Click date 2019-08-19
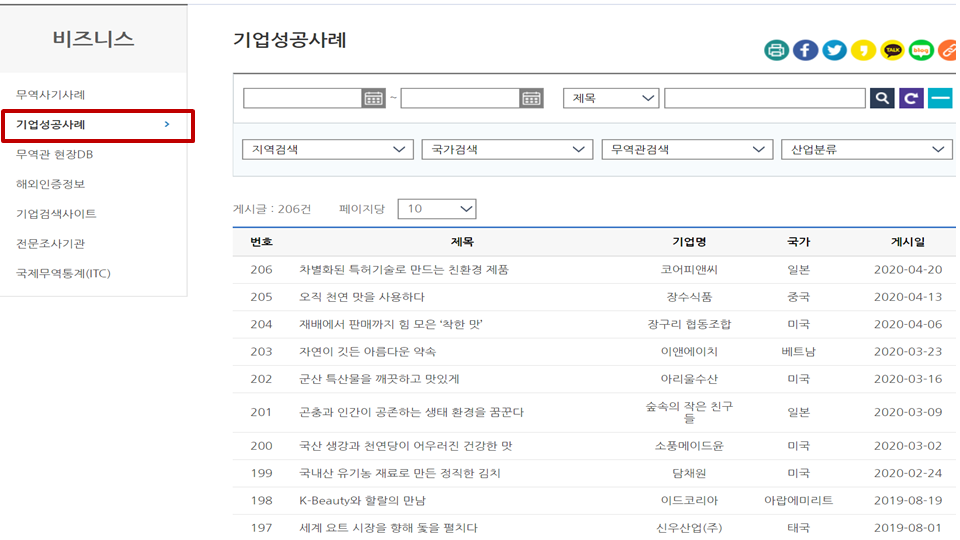This screenshot has width=960, height=540. [908, 500]
